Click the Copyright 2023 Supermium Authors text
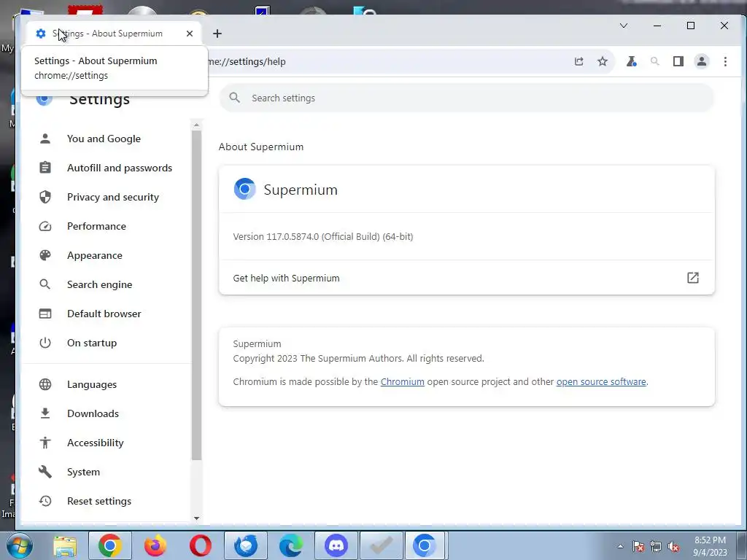This screenshot has width=747, height=560. 358,359
